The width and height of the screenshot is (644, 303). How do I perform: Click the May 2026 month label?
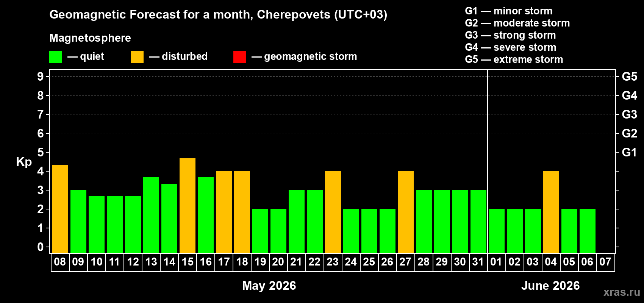tap(269, 286)
